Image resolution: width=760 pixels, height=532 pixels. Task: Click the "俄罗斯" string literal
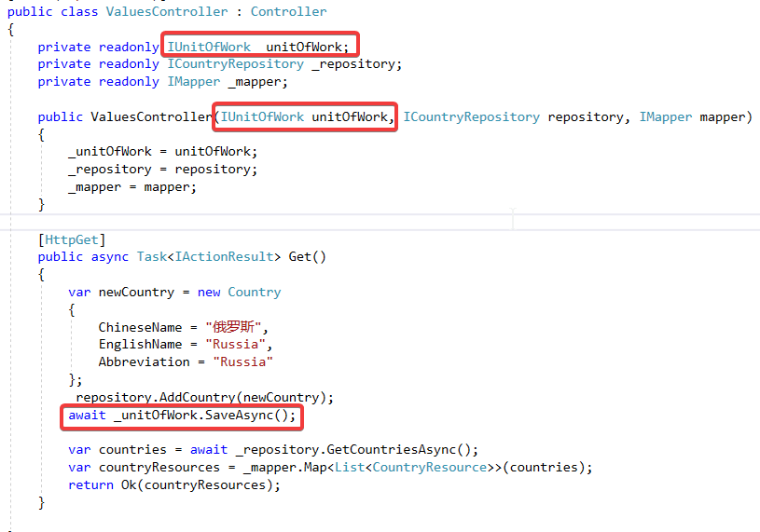[x=234, y=328]
